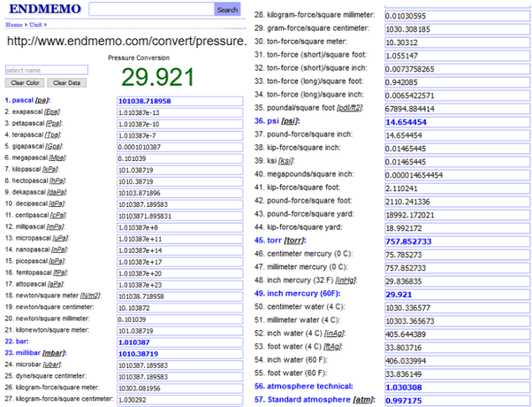The width and height of the screenshot is (532, 407).
Task: Focus the site search text box
Action: click(x=151, y=10)
